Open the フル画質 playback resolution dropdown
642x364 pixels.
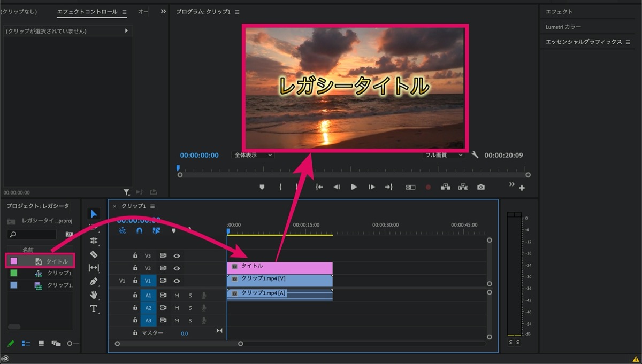[x=443, y=155]
